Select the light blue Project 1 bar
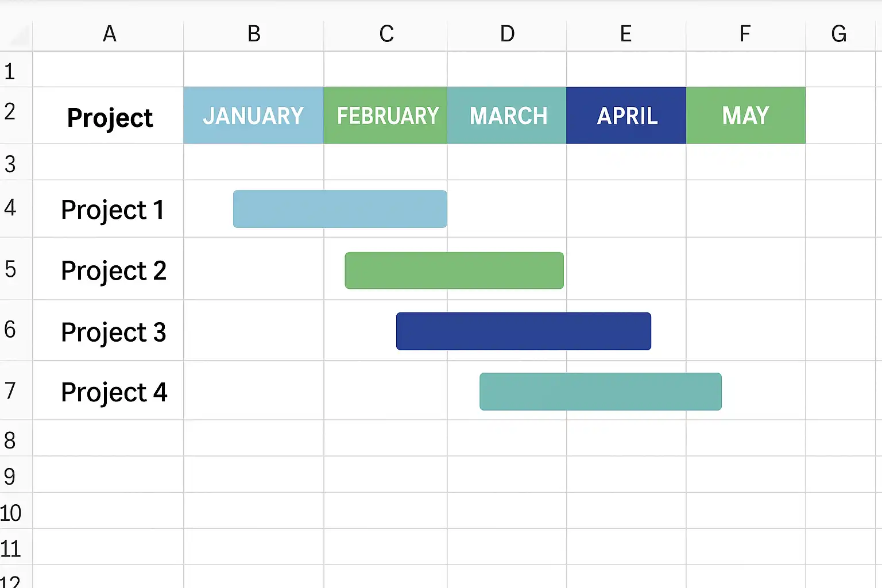 (x=340, y=209)
